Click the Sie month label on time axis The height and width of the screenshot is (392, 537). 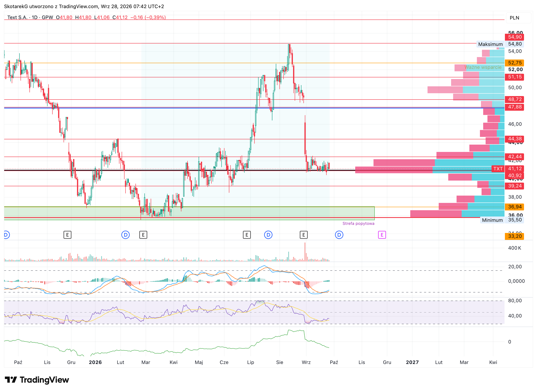pos(279,362)
